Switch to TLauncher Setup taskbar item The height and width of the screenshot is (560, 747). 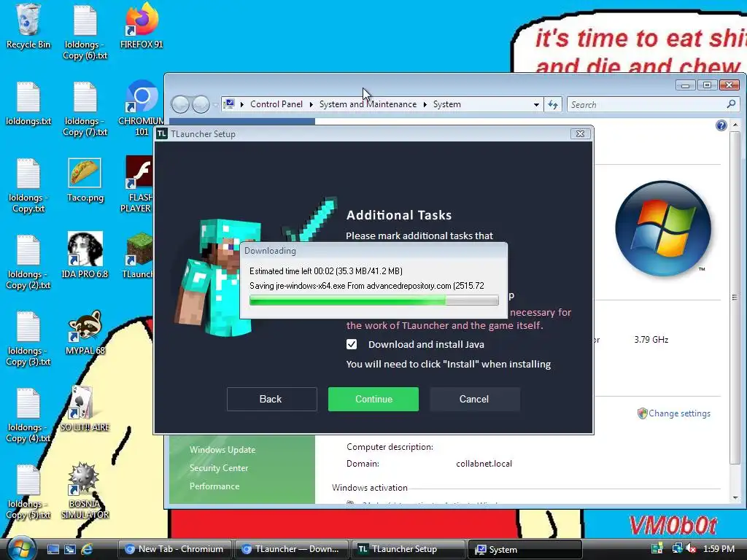(408, 549)
